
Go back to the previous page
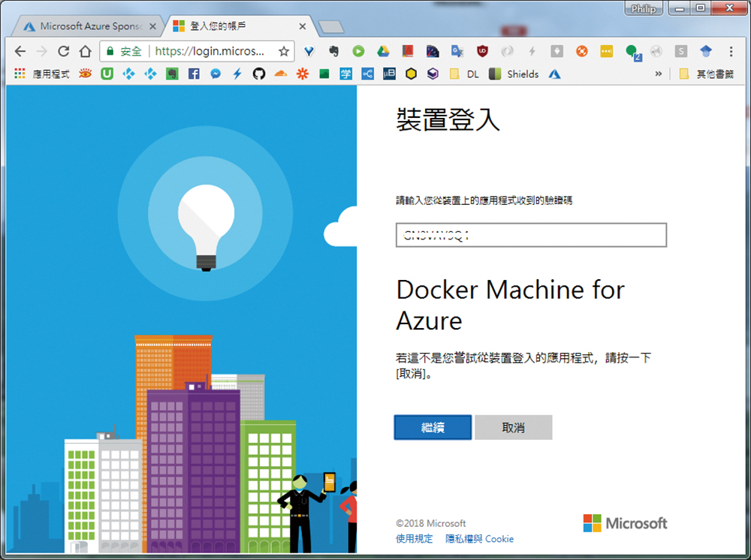click(20, 51)
